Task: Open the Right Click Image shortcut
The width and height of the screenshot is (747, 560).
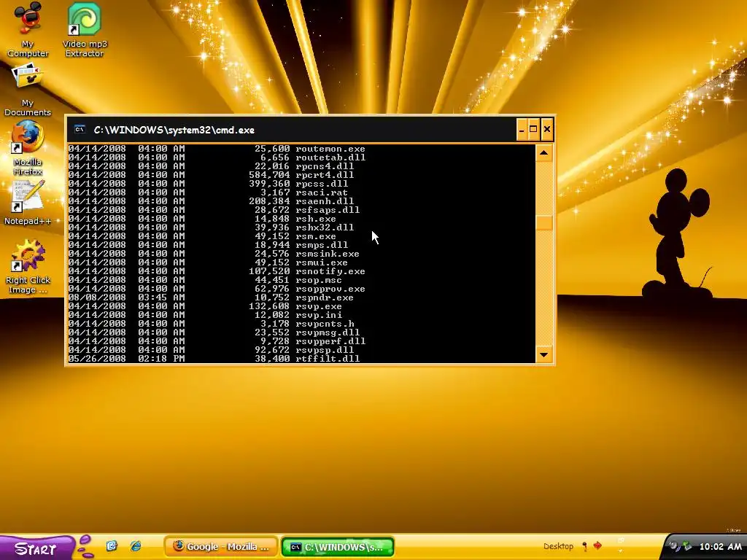Action: point(28,267)
